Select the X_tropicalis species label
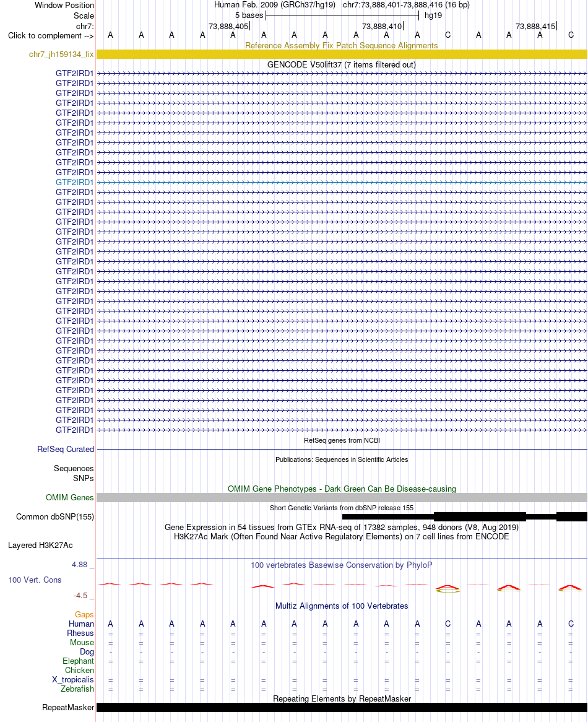Viewport: 588px width, 722px height. [x=72, y=680]
